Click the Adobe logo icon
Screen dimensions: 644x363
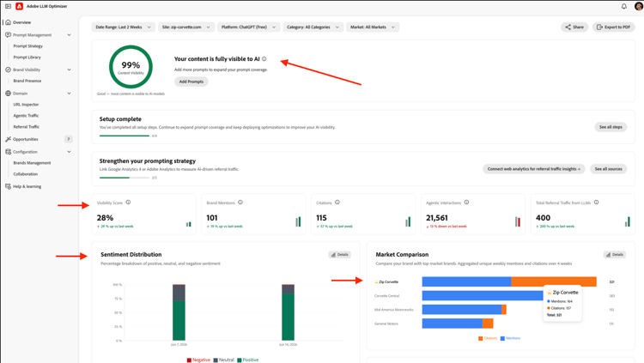[x=19, y=6]
